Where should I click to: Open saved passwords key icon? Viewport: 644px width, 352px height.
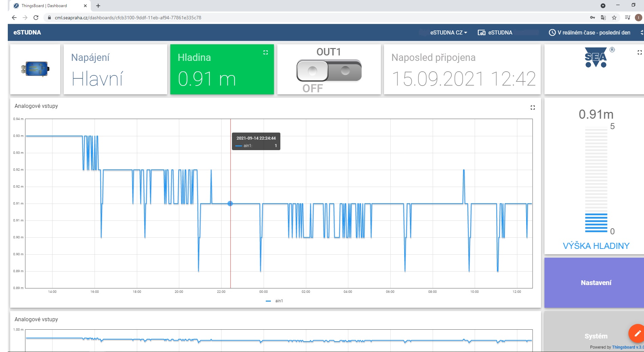(x=593, y=18)
